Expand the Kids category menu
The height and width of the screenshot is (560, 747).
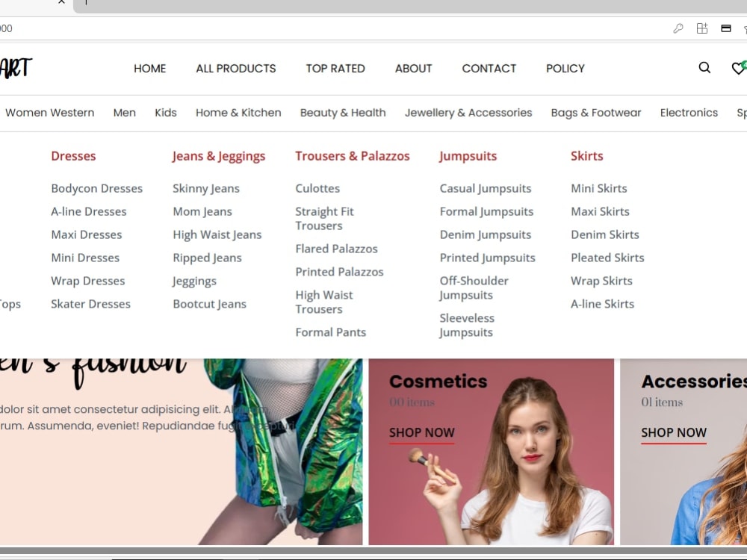(x=165, y=113)
